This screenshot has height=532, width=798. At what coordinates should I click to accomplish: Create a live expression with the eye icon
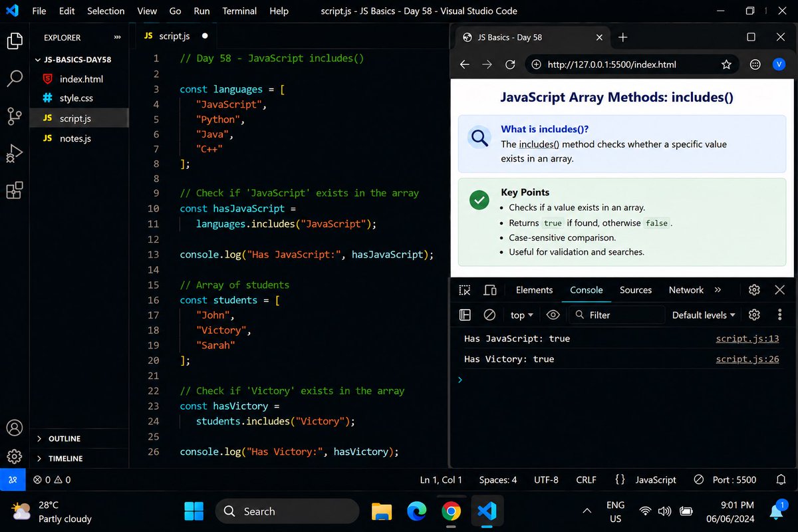pyautogui.click(x=553, y=315)
